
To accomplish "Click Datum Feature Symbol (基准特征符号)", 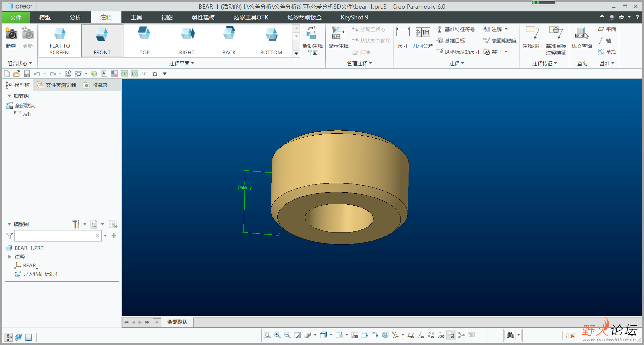I will pos(456,29).
